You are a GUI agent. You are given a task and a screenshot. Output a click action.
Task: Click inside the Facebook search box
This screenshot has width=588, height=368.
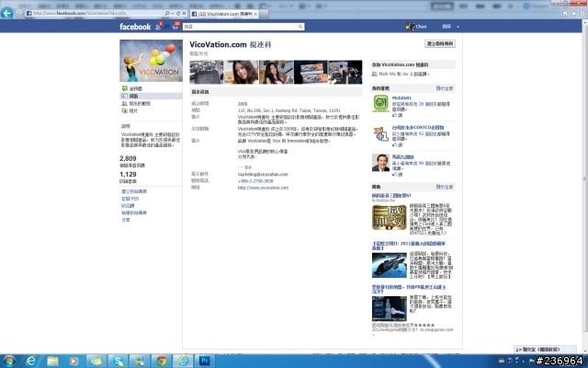240,27
